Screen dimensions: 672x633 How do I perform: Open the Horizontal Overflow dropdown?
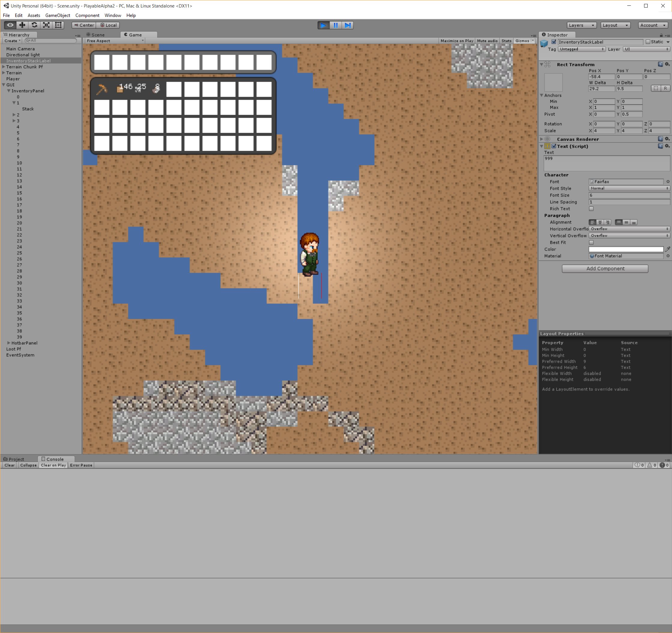(x=629, y=229)
